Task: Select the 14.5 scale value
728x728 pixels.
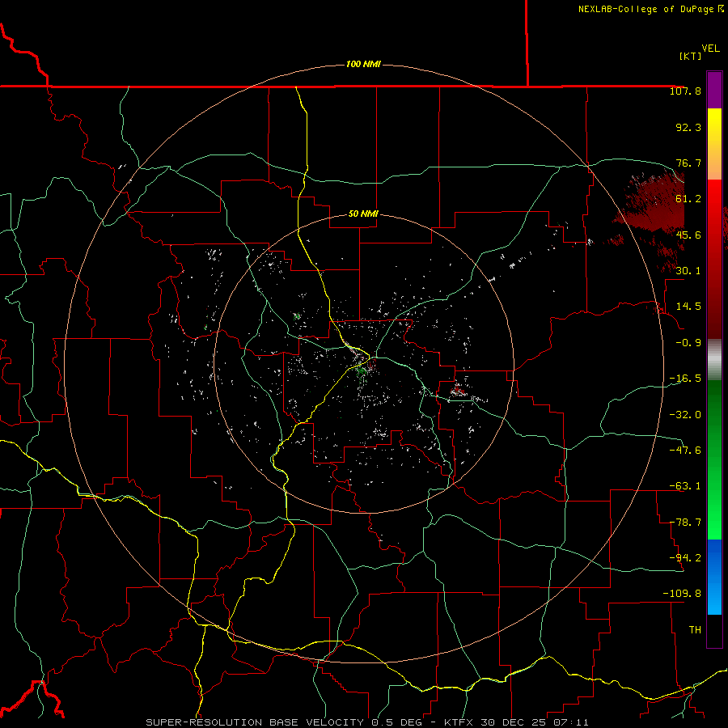Action: click(688, 307)
